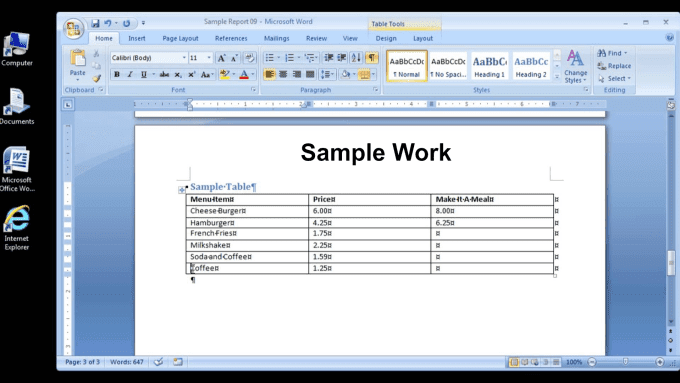Open the font name dropdown
The height and width of the screenshot is (383, 680).
coord(184,58)
